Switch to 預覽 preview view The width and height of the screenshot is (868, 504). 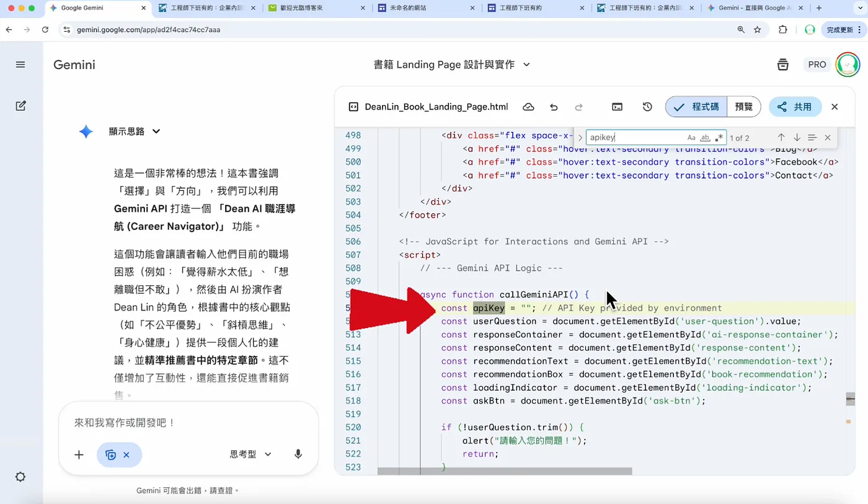(x=744, y=107)
